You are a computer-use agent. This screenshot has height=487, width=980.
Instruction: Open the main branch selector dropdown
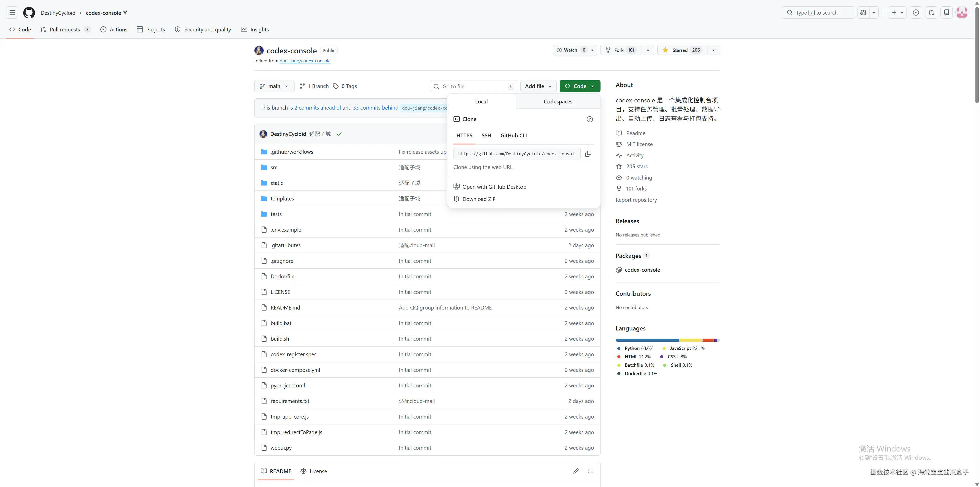(x=274, y=86)
